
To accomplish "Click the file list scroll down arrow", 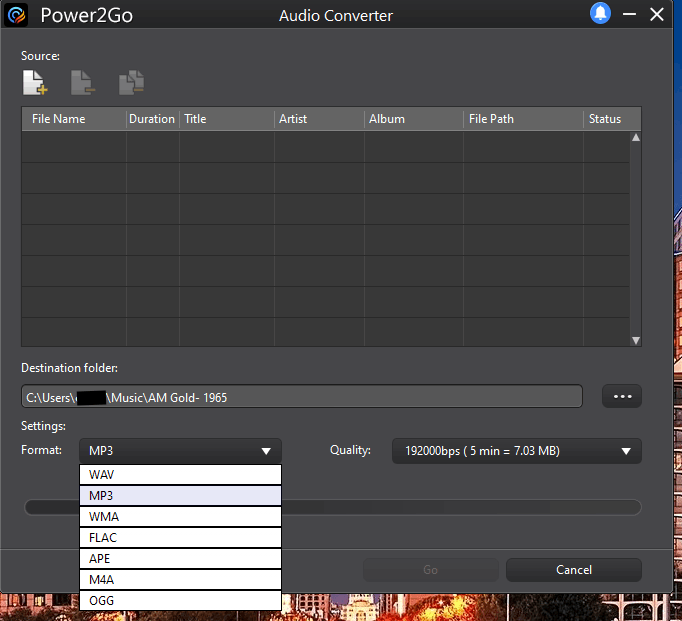I will pos(636,341).
